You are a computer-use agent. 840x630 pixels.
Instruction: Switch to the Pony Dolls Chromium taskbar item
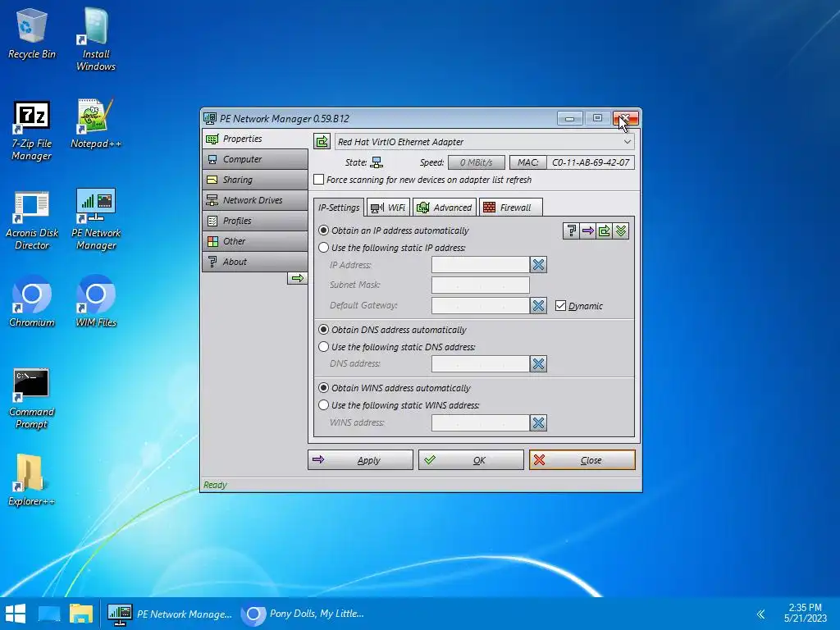point(304,614)
